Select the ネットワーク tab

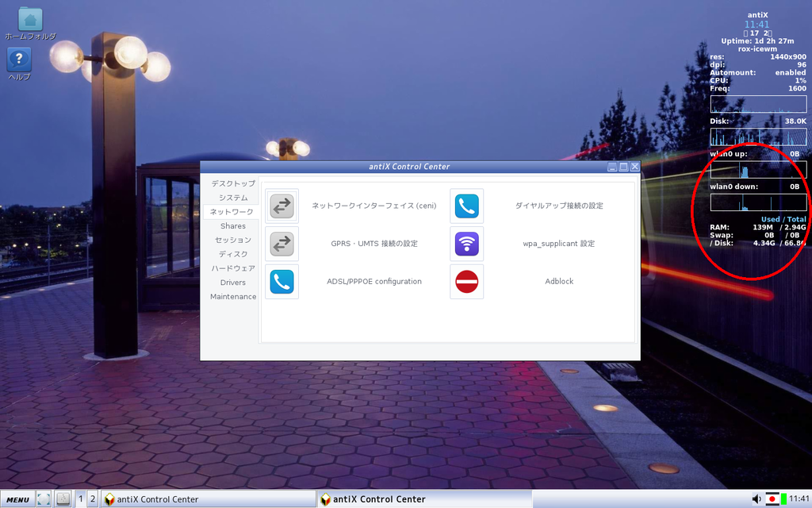[232, 211]
